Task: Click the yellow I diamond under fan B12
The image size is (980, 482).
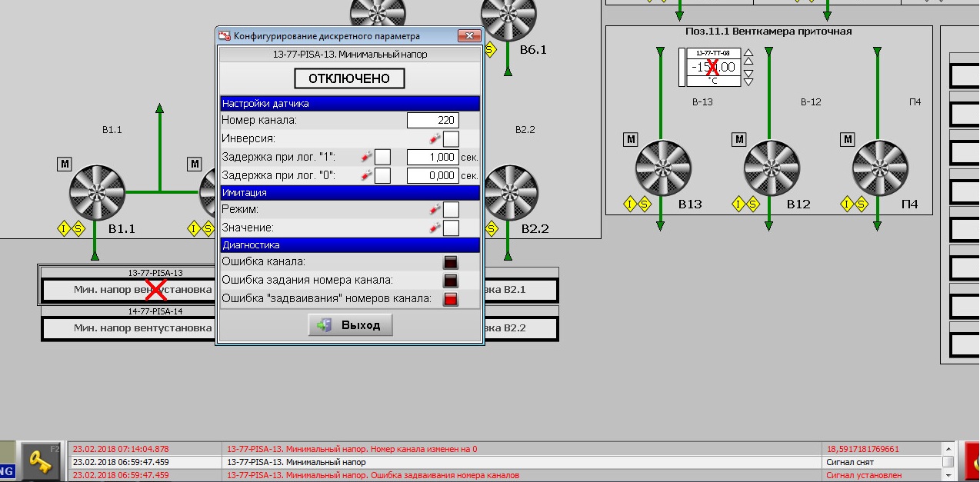Action: [x=738, y=204]
